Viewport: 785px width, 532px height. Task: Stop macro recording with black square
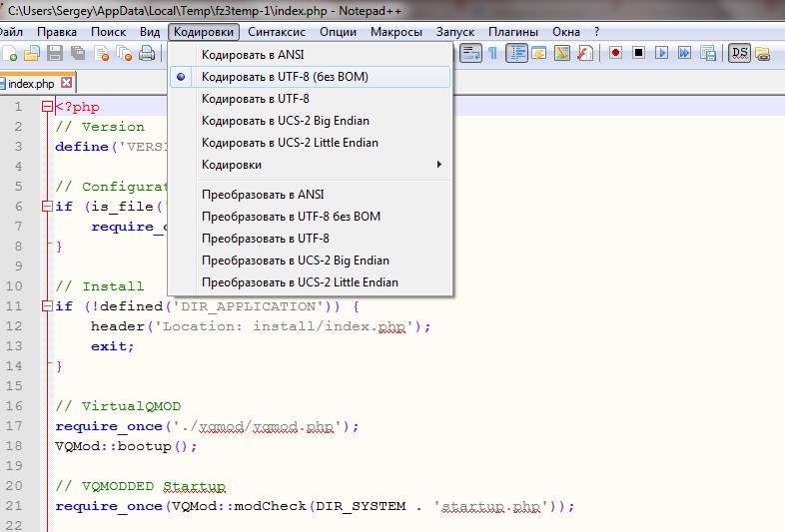click(x=638, y=53)
